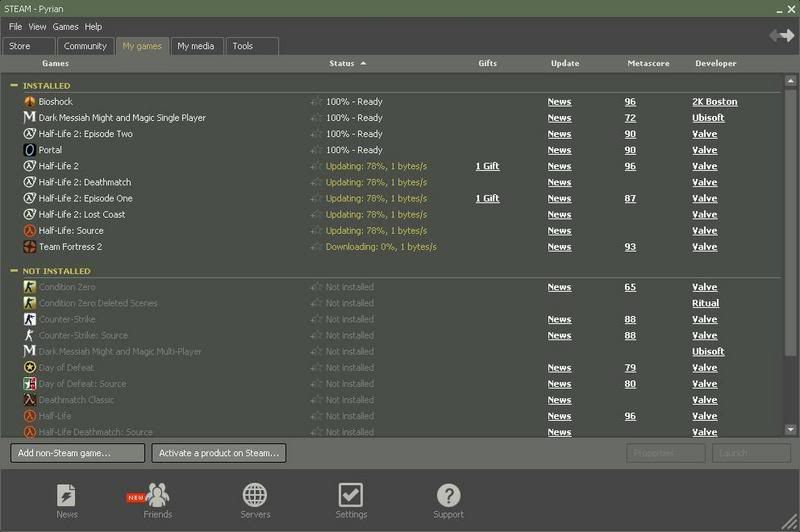Click Activate a product on Steam button

(x=218, y=453)
